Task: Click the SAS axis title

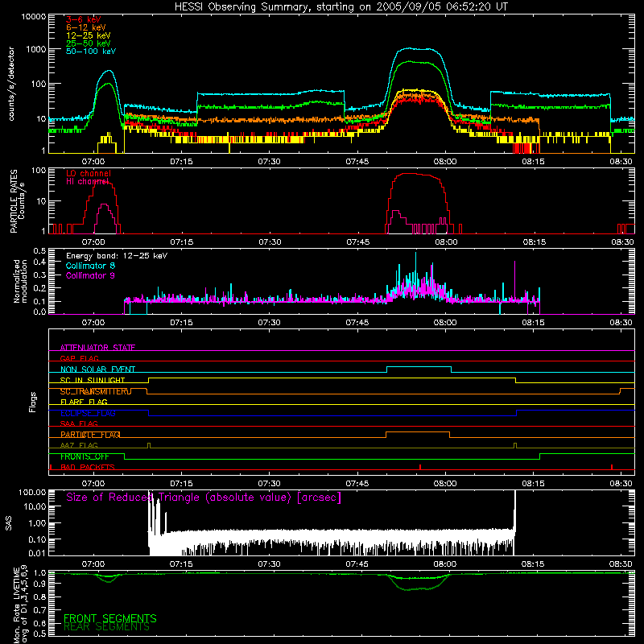Action: click(x=9, y=523)
